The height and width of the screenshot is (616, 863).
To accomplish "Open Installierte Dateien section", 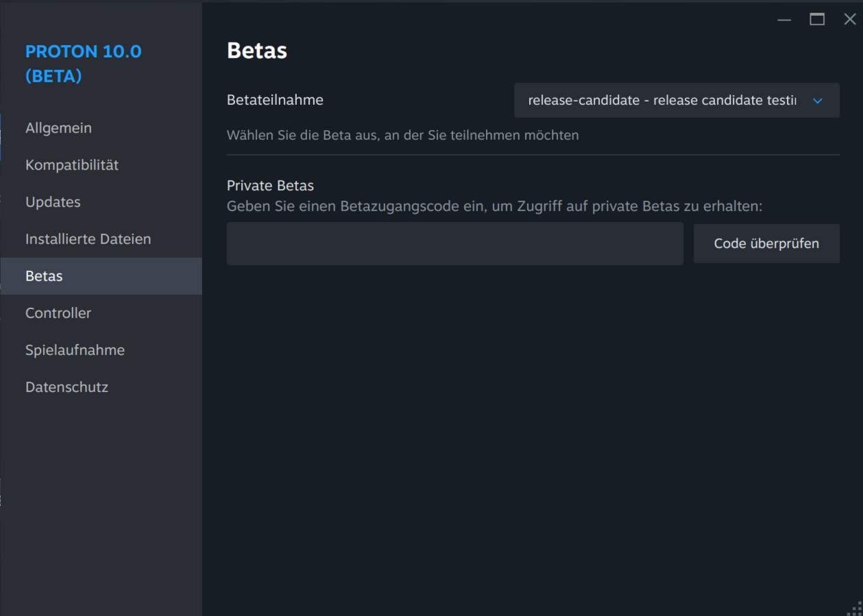I will [x=101, y=239].
